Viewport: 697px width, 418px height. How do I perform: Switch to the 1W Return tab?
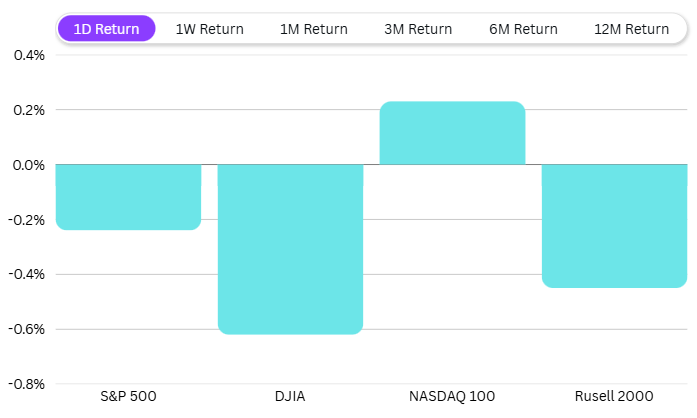click(x=209, y=29)
